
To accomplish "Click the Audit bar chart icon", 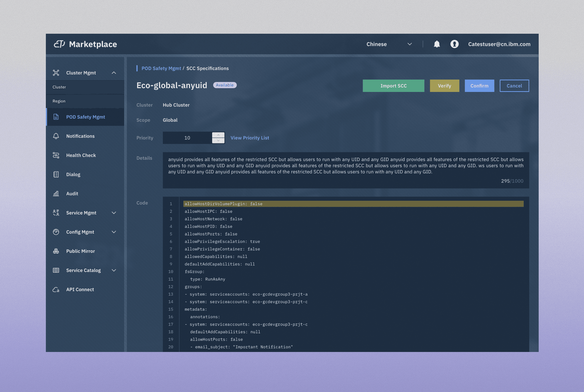I will pyautogui.click(x=56, y=194).
